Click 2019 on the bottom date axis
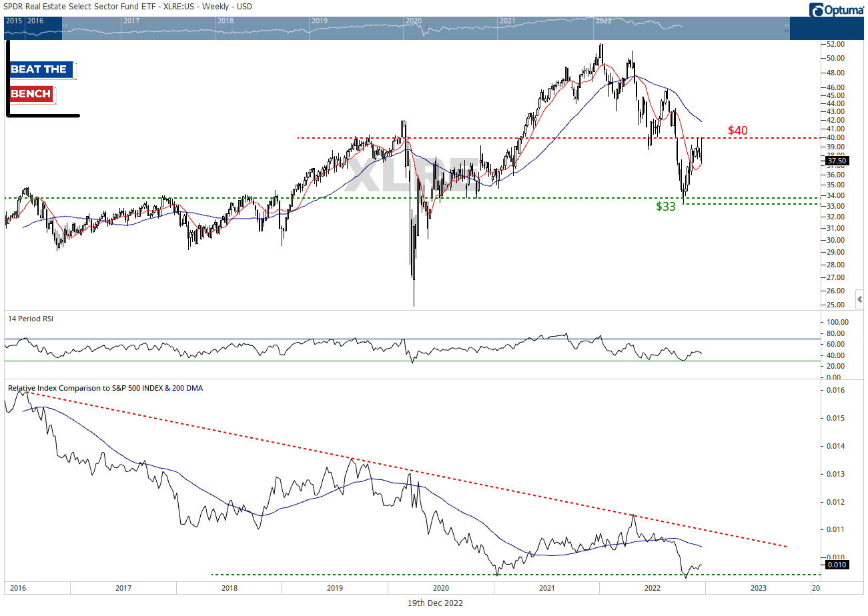The width and height of the screenshot is (868, 616). (334, 589)
